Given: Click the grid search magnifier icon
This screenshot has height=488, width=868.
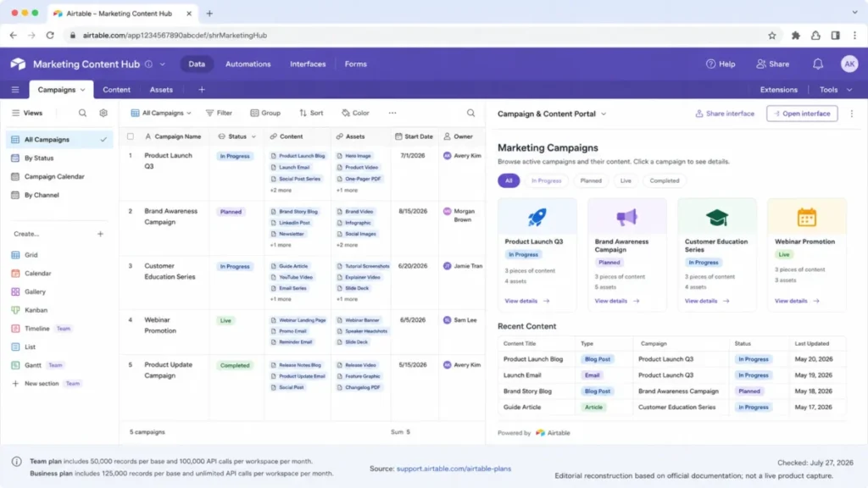Looking at the screenshot, I should click(x=471, y=113).
